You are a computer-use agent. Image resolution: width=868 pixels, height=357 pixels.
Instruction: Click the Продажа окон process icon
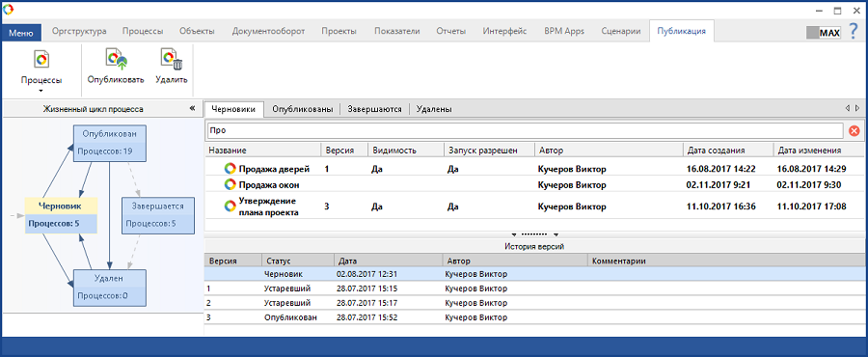(x=230, y=185)
